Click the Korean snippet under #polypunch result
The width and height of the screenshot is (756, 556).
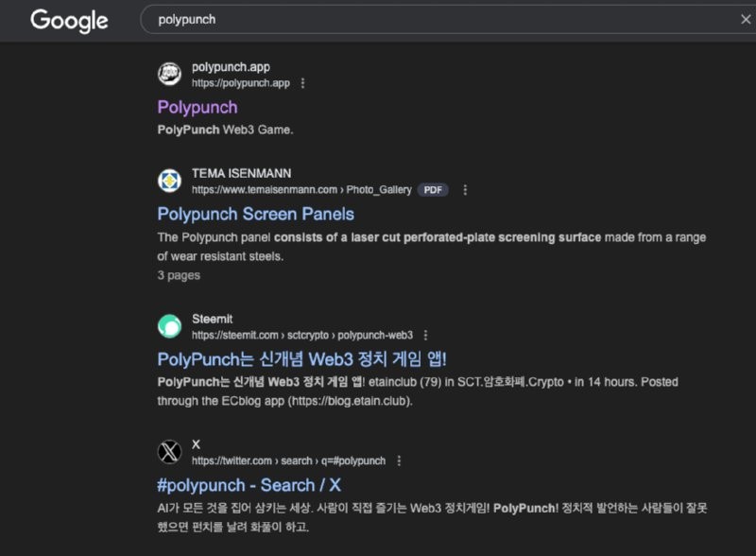tap(432, 517)
